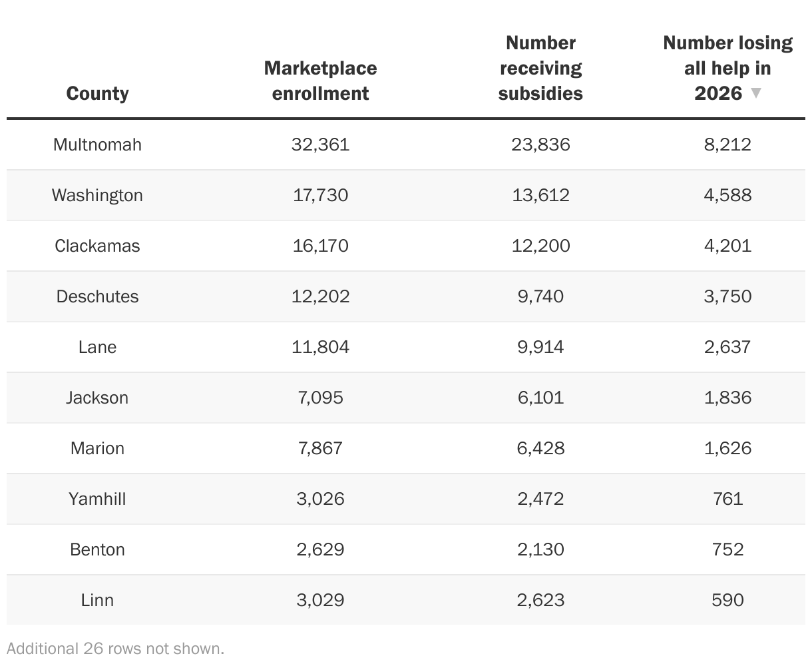Click the sort arrow beside 2026

coord(755,93)
